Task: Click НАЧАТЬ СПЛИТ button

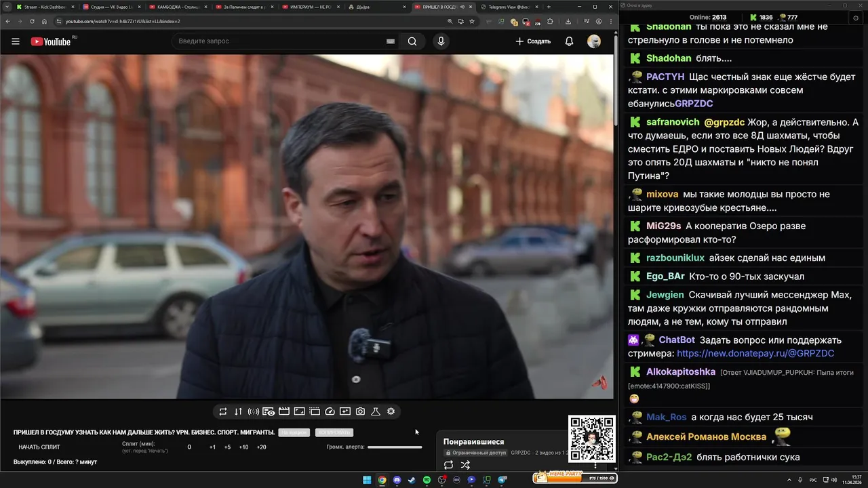Action: (x=39, y=447)
